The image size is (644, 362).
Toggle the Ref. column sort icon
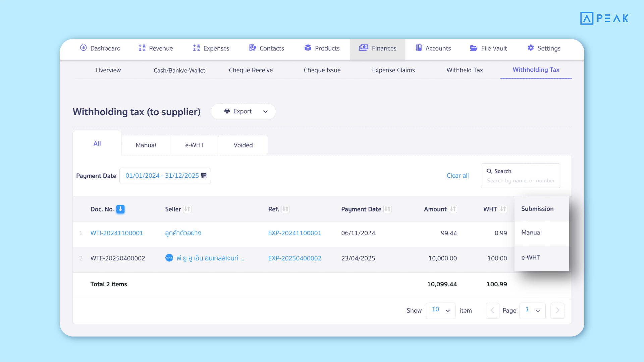pos(285,209)
